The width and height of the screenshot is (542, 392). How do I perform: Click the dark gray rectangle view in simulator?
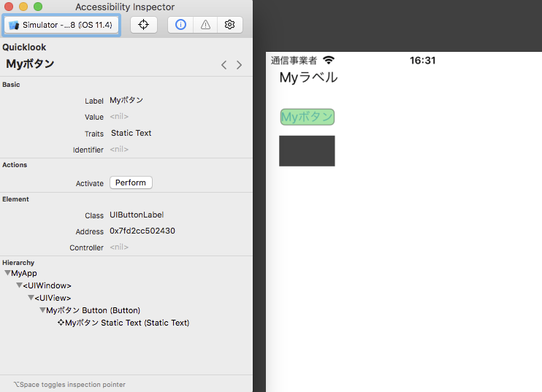(x=307, y=151)
